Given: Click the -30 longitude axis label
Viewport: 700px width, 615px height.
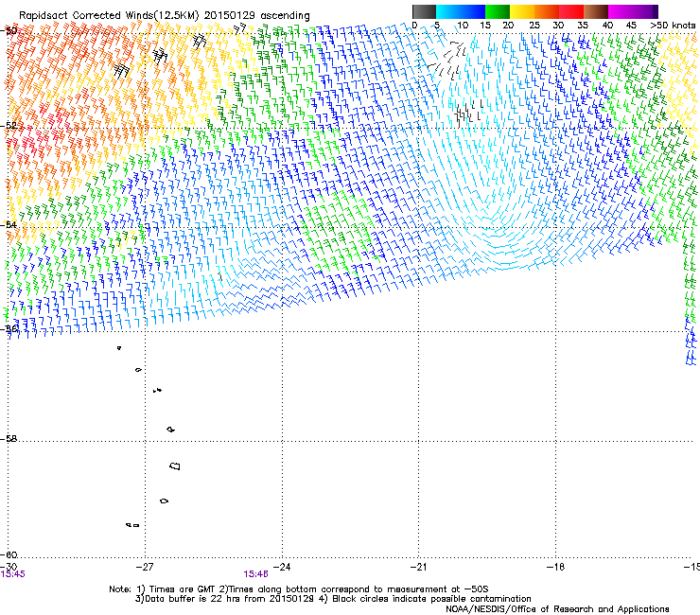Looking at the screenshot, I should pos(9,567).
